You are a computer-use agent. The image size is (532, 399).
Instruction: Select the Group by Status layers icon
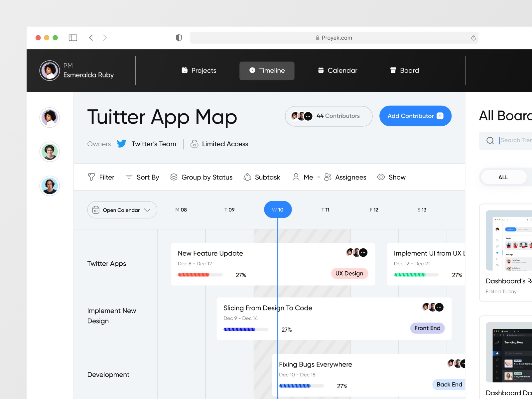tap(174, 177)
